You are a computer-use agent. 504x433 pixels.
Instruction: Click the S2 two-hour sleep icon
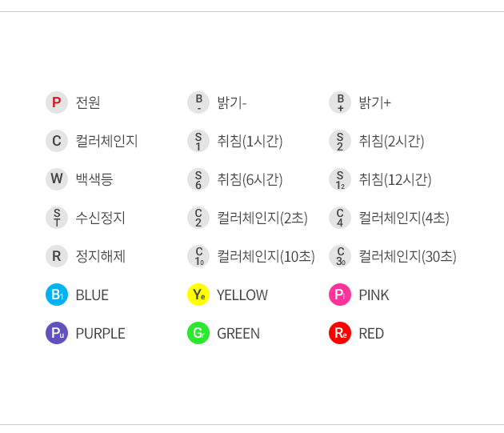340,141
